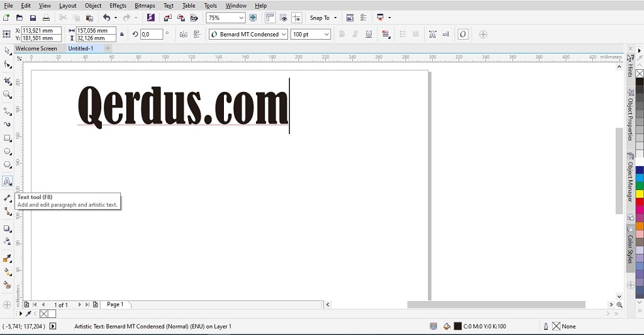Toggle underline formatting
The image size is (644, 335).
point(369,35)
